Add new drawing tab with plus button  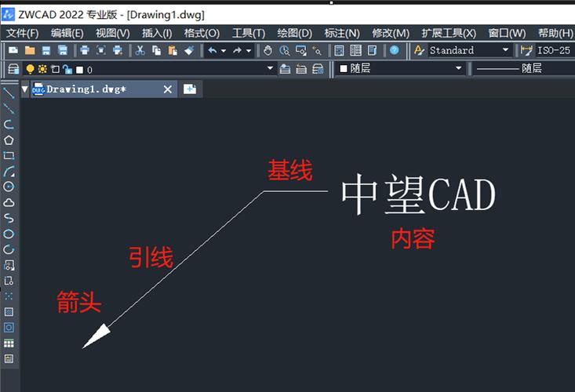coord(190,89)
